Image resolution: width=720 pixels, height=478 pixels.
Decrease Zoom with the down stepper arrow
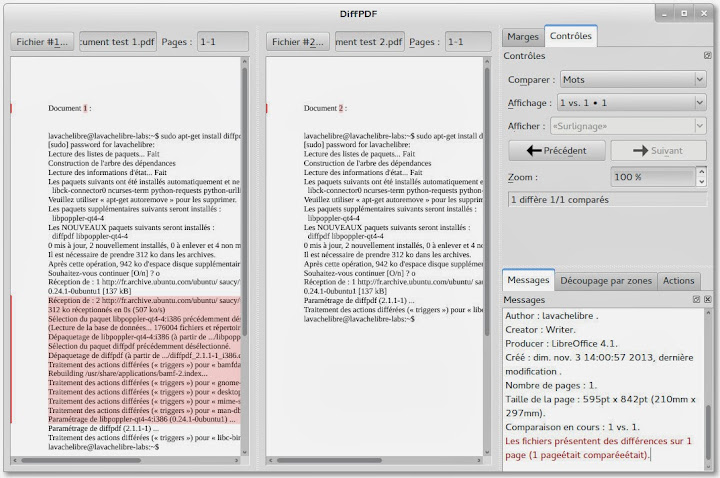click(x=701, y=182)
